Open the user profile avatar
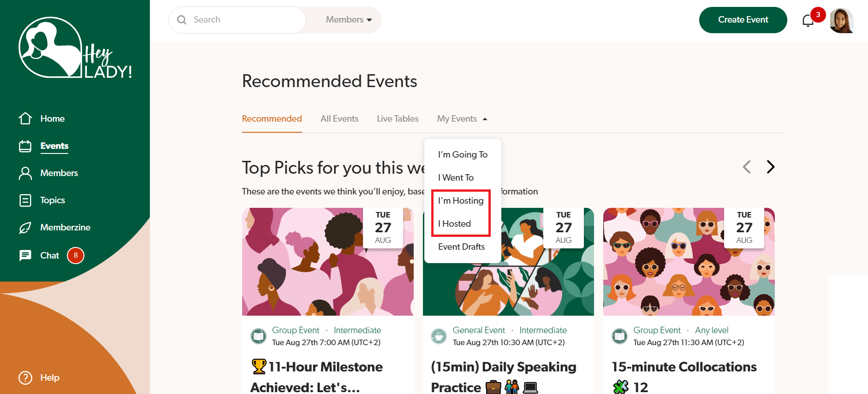The width and height of the screenshot is (868, 394). 841,21
